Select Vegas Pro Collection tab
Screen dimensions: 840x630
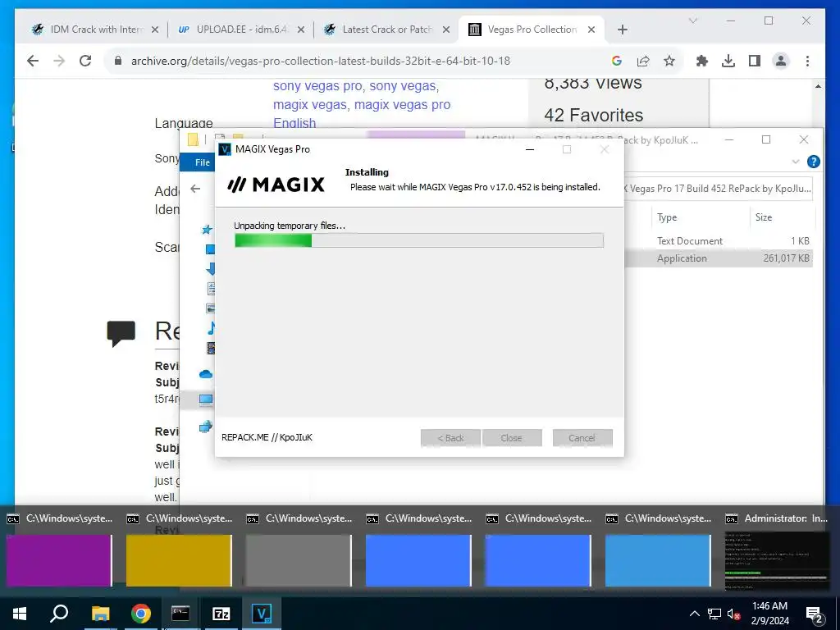[x=531, y=30]
